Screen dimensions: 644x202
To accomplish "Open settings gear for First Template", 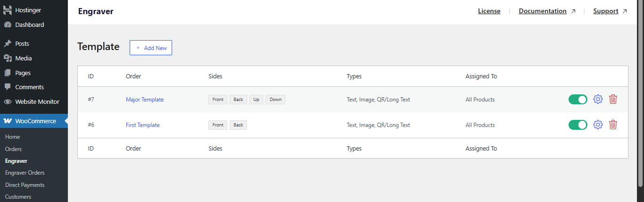I will tap(598, 125).
